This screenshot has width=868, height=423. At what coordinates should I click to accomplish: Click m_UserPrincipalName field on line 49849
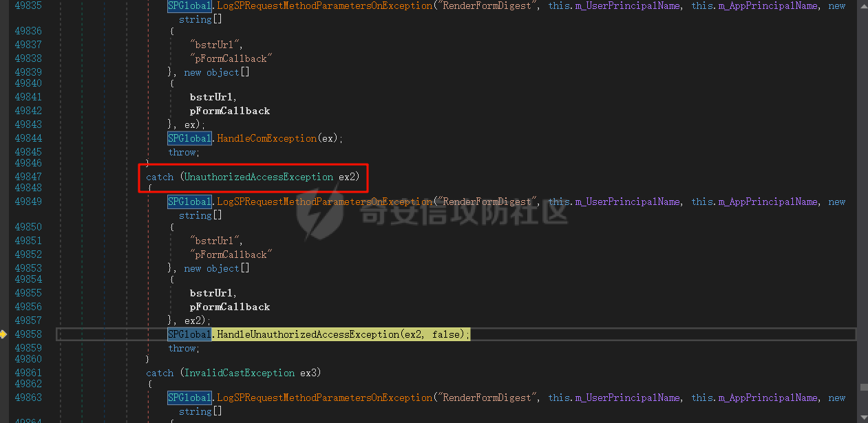628,202
